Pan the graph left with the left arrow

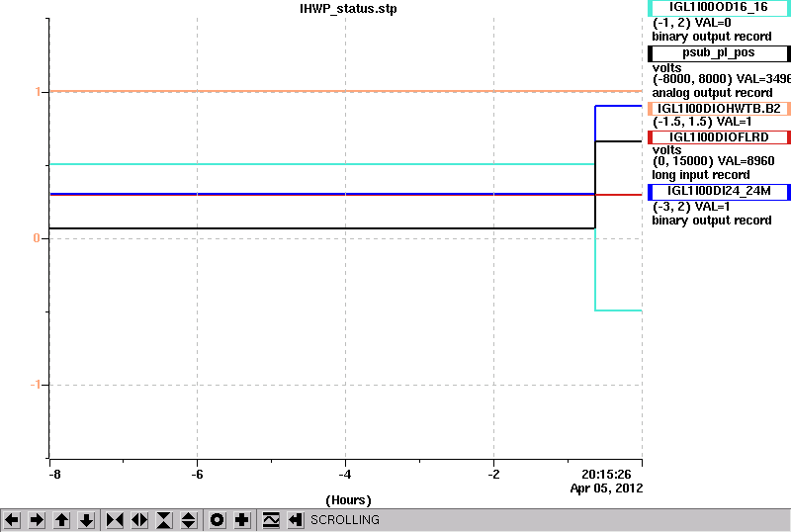click(x=12, y=520)
